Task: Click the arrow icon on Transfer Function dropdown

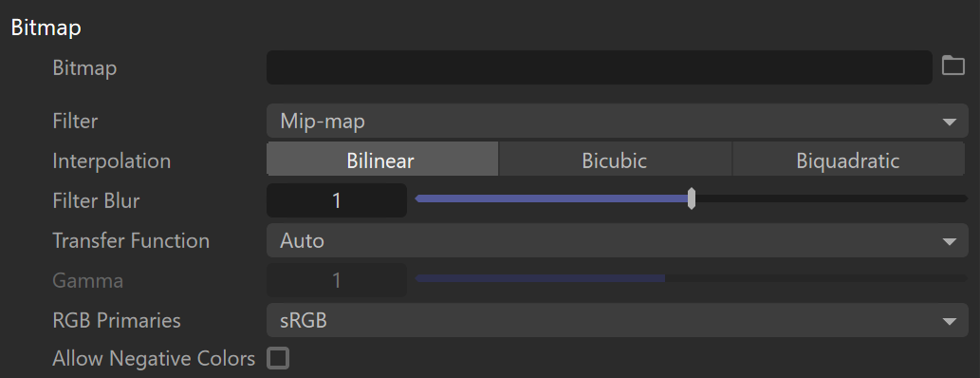Action: [950, 241]
